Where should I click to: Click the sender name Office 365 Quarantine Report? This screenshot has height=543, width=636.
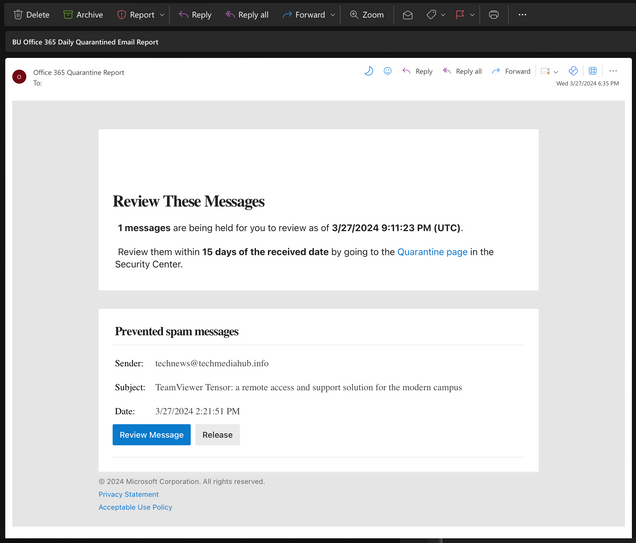[x=79, y=72]
